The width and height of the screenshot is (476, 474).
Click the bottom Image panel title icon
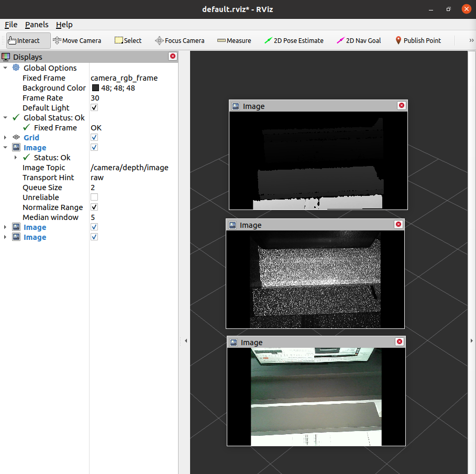point(234,343)
